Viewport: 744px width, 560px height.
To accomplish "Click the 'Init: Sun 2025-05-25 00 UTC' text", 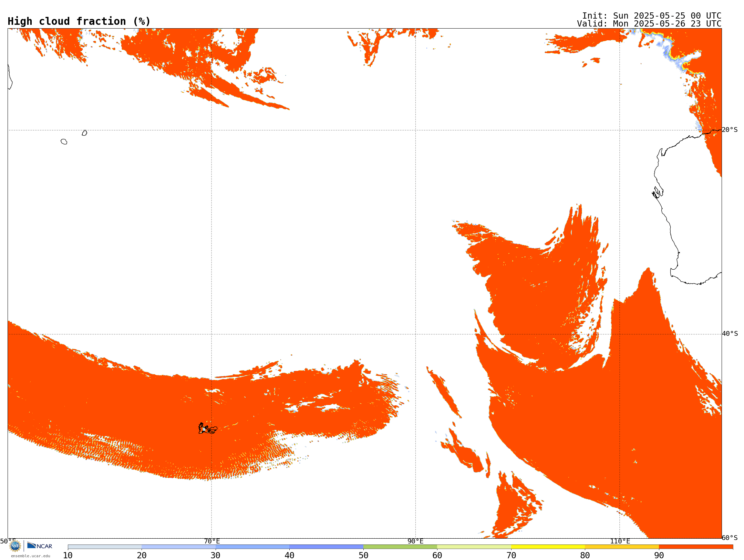I will tap(652, 16).
